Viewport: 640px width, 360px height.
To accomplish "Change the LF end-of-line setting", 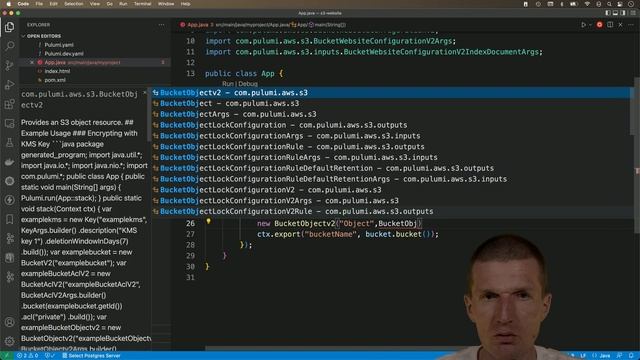I will point(583,356).
